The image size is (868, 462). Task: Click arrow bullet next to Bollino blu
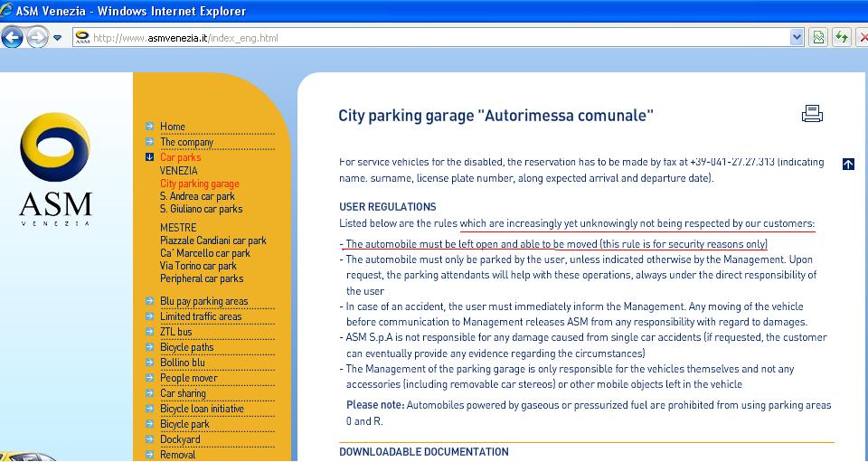[149, 363]
